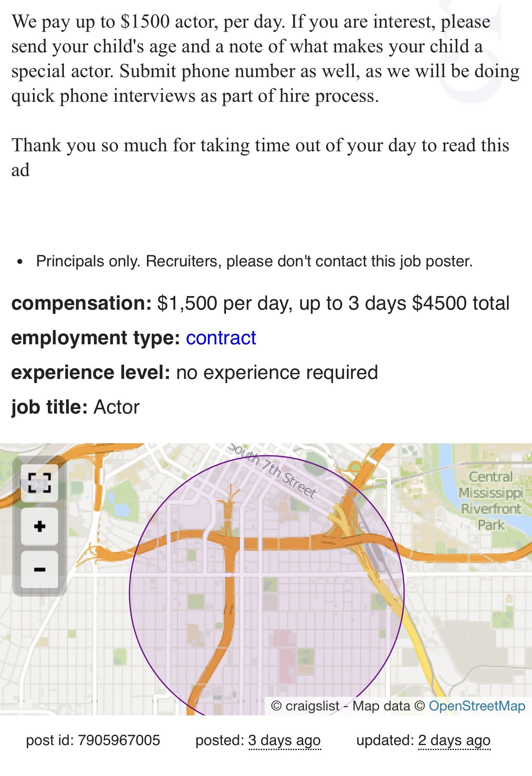This screenshot has height=776, width=532.
Task: Toggle the map fullscreen view icon
Action: coord(39,482)
